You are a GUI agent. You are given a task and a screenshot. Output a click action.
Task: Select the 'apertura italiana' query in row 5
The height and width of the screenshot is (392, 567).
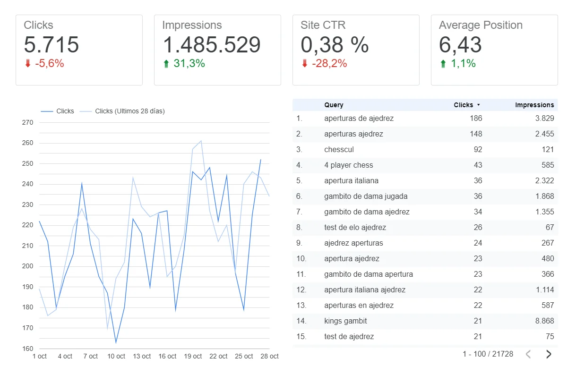coord(351,181)
